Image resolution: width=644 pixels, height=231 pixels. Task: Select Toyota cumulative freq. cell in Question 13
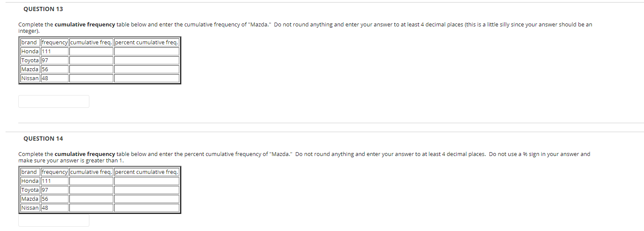click(x=92, y=60)
